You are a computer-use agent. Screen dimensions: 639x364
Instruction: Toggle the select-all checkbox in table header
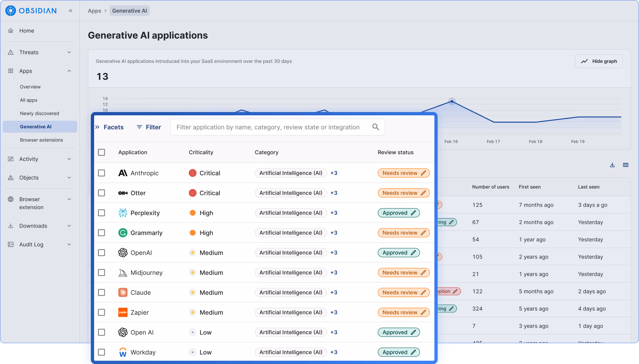coord(101,152)
